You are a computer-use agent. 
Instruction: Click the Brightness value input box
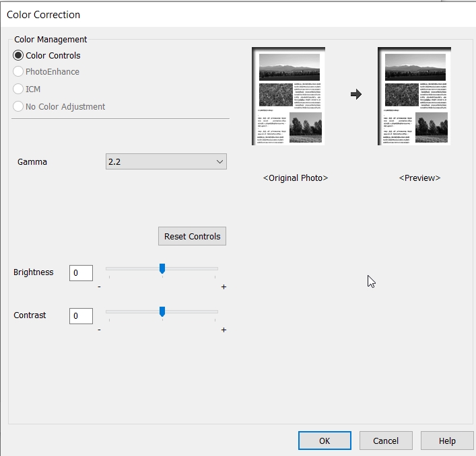point(81,272)
